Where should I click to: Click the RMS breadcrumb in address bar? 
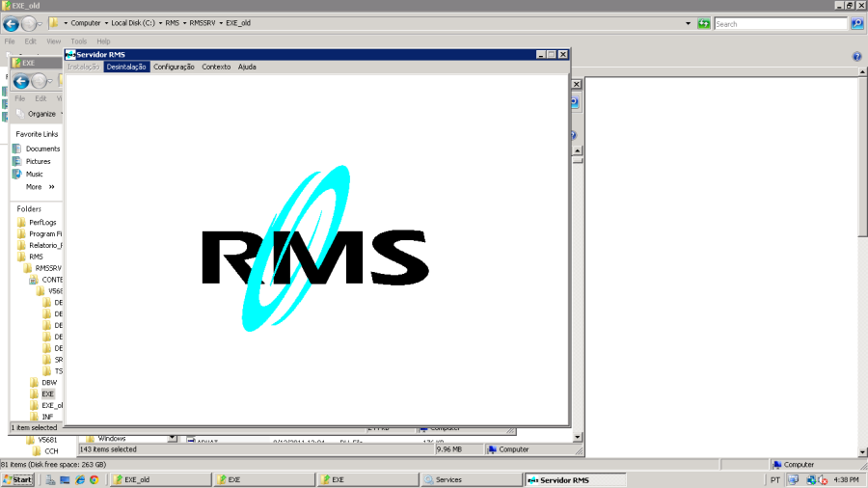pos(173,23)
